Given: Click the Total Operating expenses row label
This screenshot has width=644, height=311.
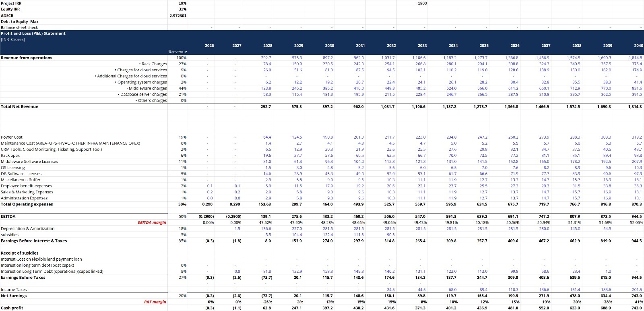Looking at the screenshot, I should (27, 204).
